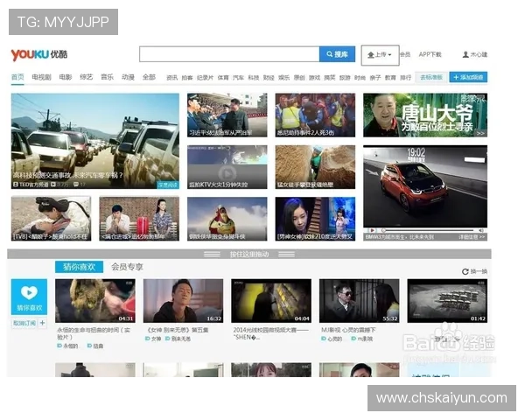Click the 深度阅读 label on featured video
Viewport: 525px width, 420px height.
click(168, 185)
